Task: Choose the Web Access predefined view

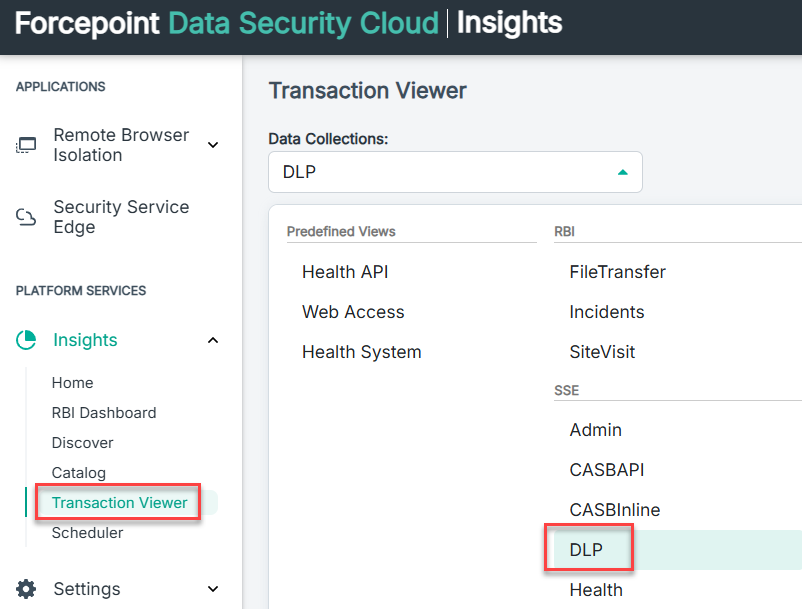Action: [x=353, y=312]
